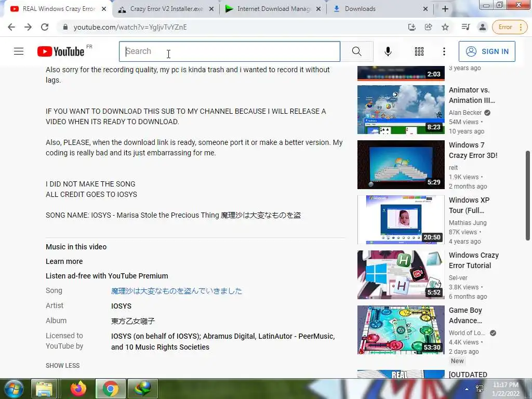Open the Sel-ver channel name

click(458, 277)
